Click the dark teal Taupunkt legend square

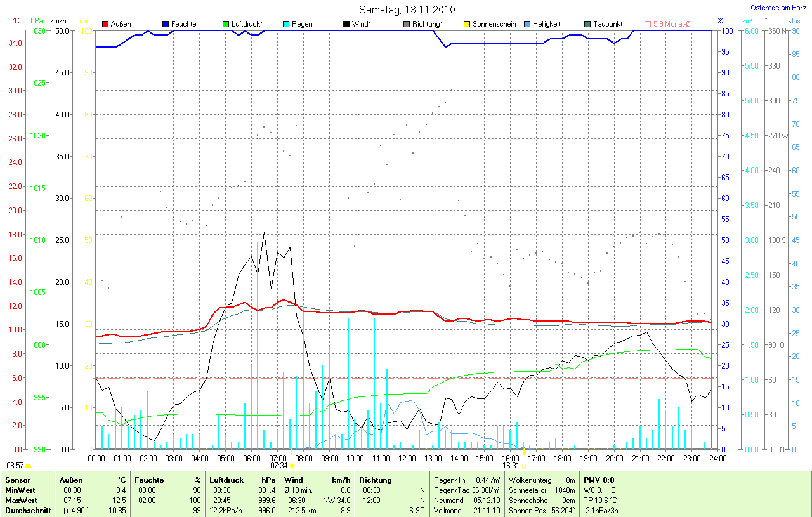587,24
